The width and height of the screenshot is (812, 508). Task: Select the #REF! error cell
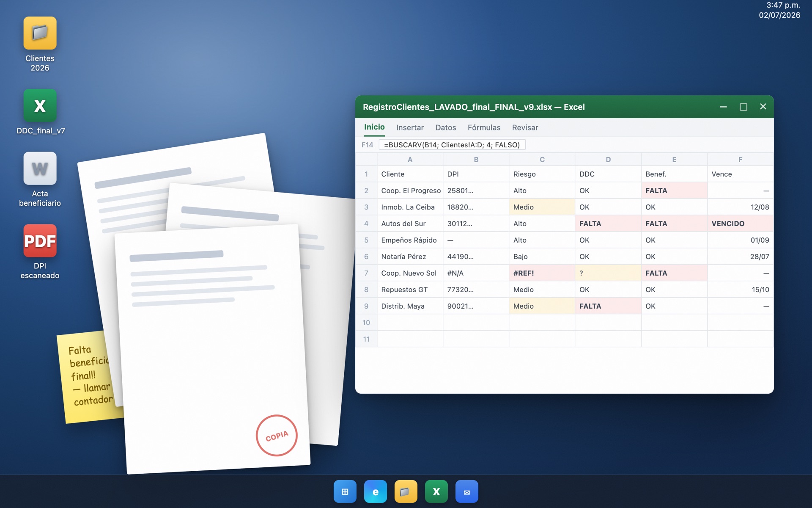(x=542, y=273)
